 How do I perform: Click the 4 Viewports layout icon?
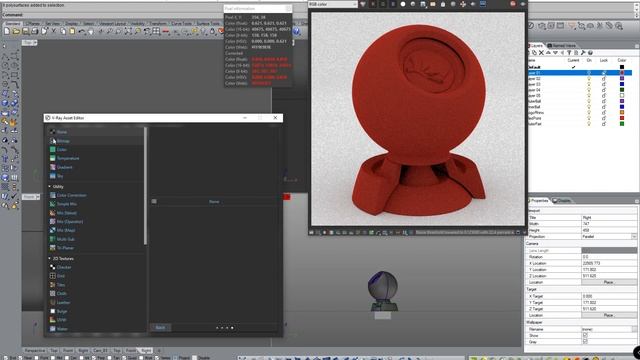156,31
